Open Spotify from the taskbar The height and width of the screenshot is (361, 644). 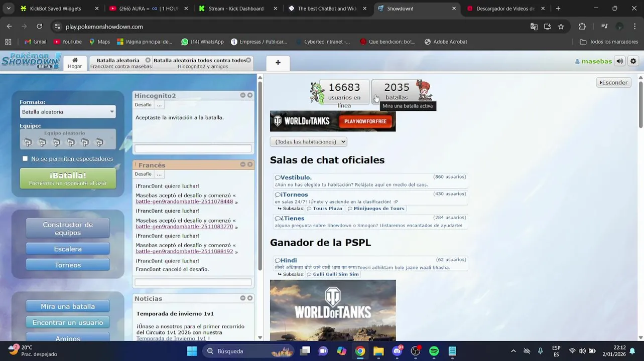click(434, 351)
